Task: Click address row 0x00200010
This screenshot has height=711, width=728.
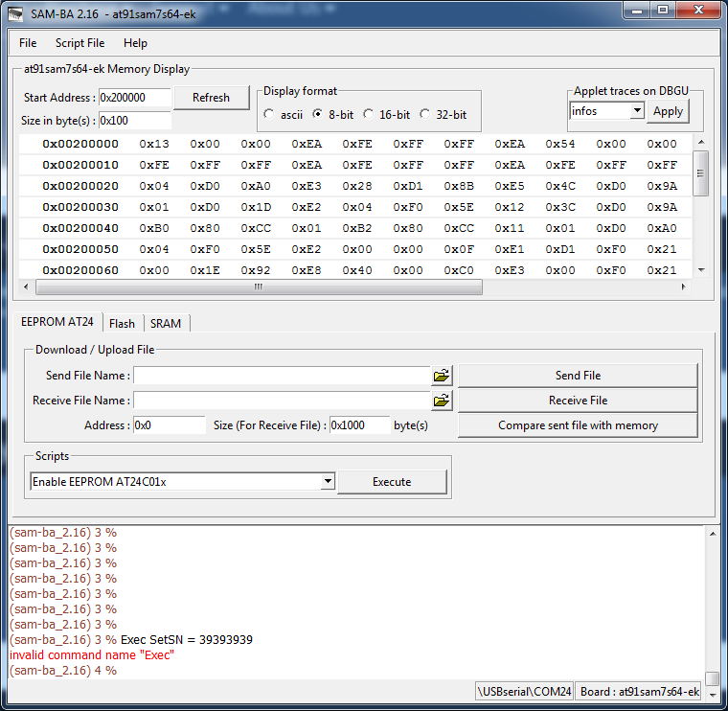Action: point(80,165)
